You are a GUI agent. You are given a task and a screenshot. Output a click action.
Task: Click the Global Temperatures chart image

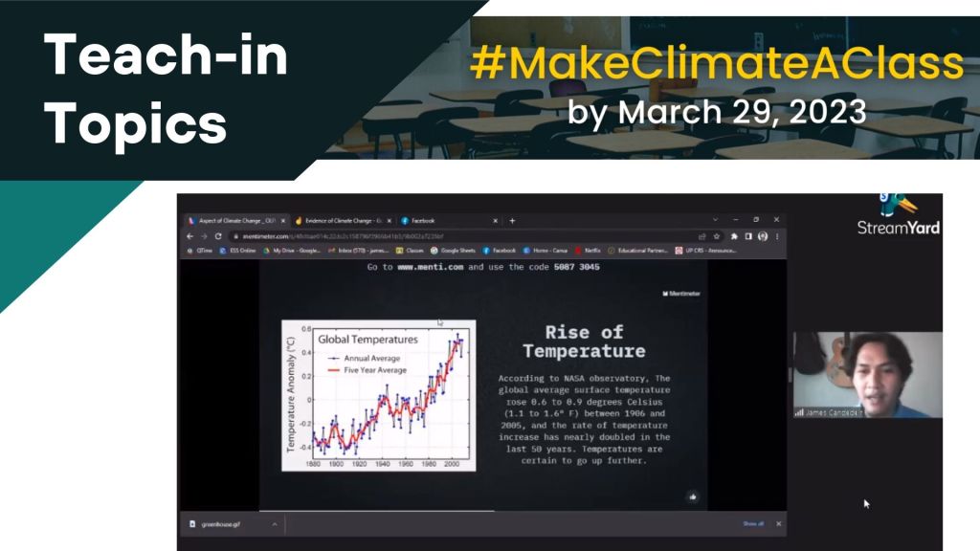point(378,394)
